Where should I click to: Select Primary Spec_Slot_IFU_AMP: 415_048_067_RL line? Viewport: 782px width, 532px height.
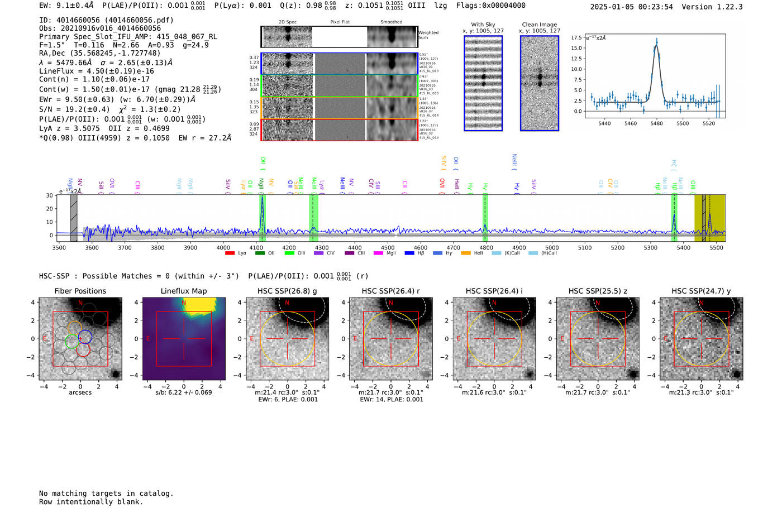[128, 37]
